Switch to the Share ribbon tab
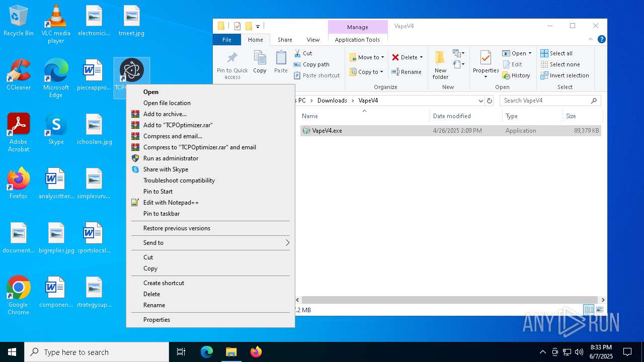 coord(285,40)
